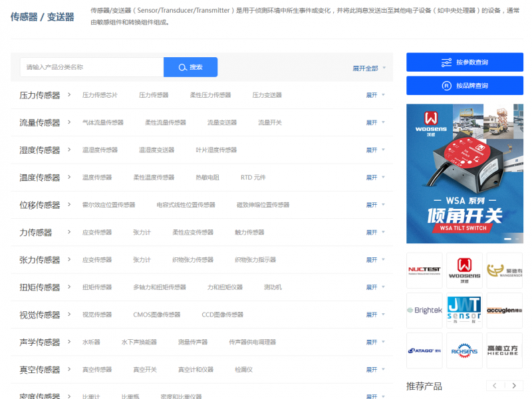Select the Wangsensor brand logo

pos(504,270)
